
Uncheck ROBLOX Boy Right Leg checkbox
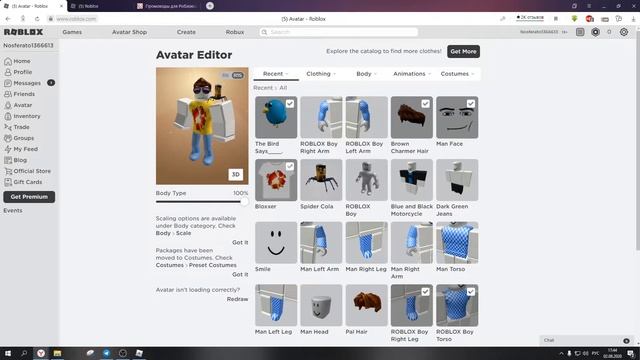425,292
